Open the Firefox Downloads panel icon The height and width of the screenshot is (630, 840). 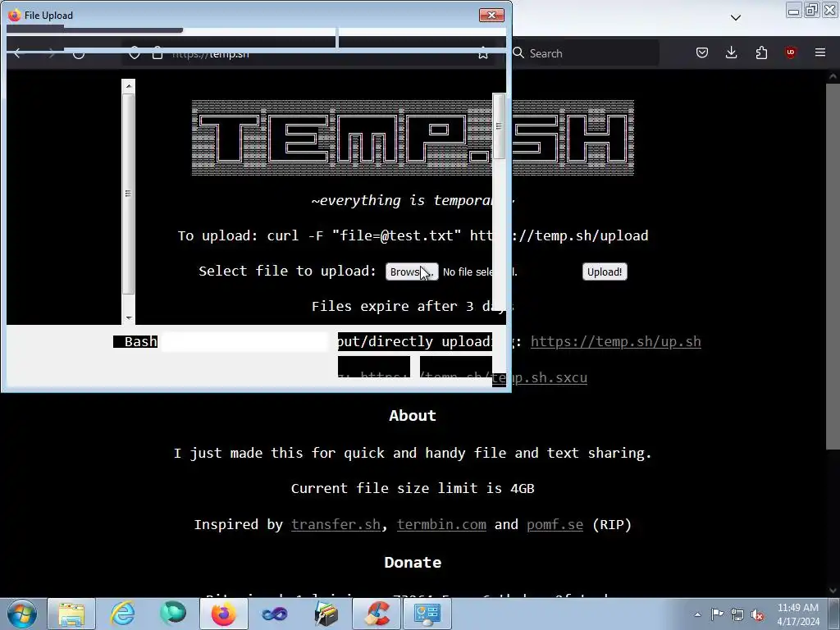click(x=731, y=52)
